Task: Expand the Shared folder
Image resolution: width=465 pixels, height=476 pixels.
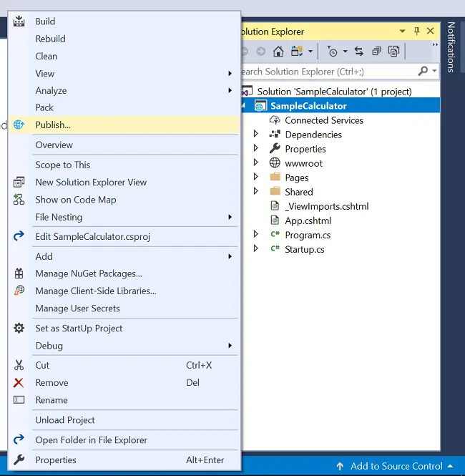Action: click(x=255, y=191)
